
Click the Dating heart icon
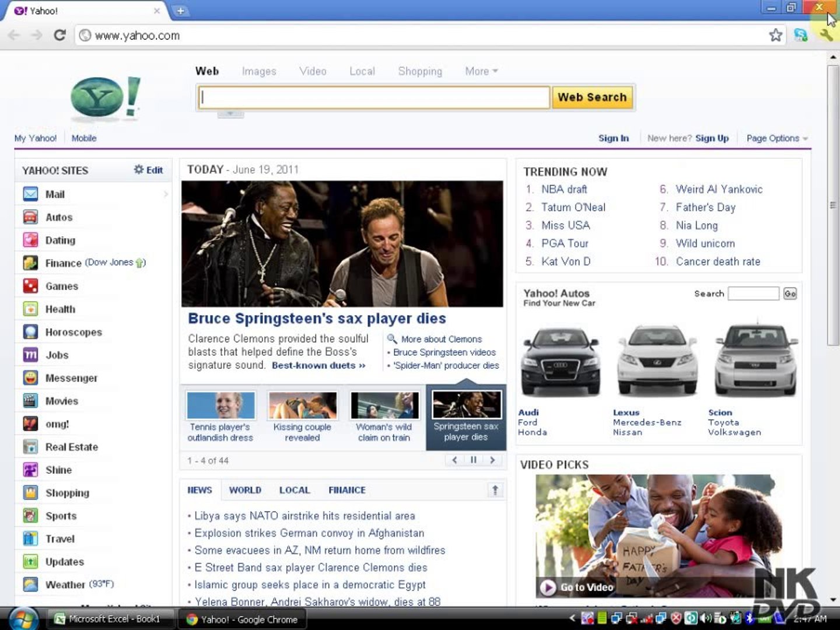pos(30,240)
